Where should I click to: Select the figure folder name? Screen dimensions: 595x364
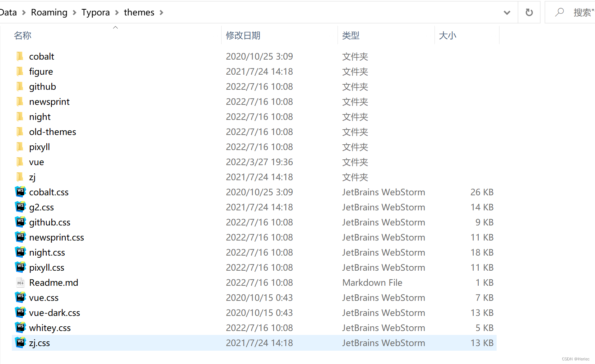pos(41,71)
